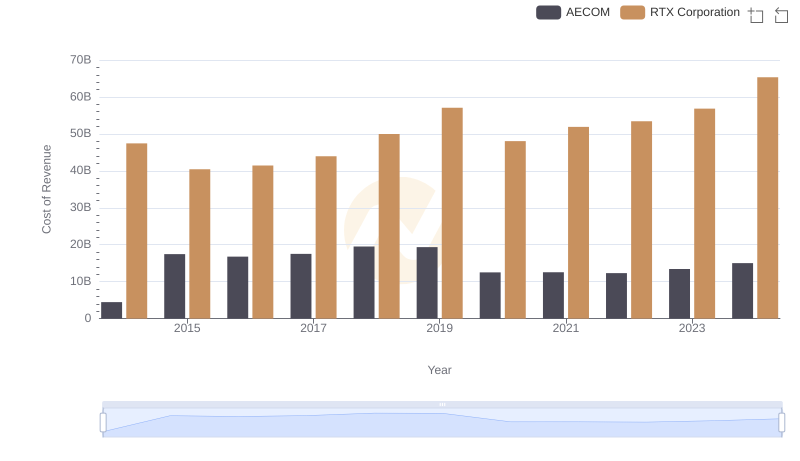The image size is (800, 461).
Task: Click the 30B y-axis label
Action: click(x=81, y=208)
